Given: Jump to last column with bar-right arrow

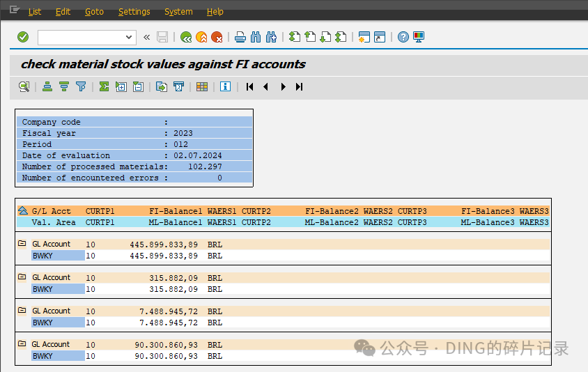Looking at the screenshot, I should pos(300,87).
